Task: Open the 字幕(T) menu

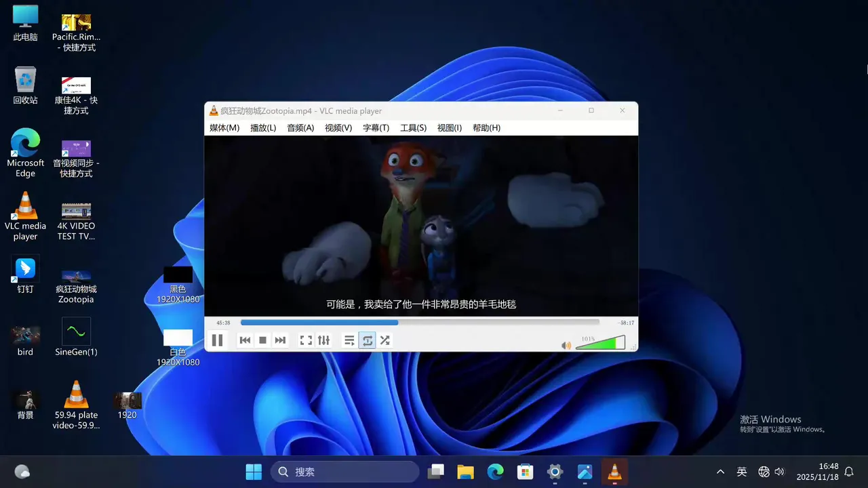Action: point(376,127)
